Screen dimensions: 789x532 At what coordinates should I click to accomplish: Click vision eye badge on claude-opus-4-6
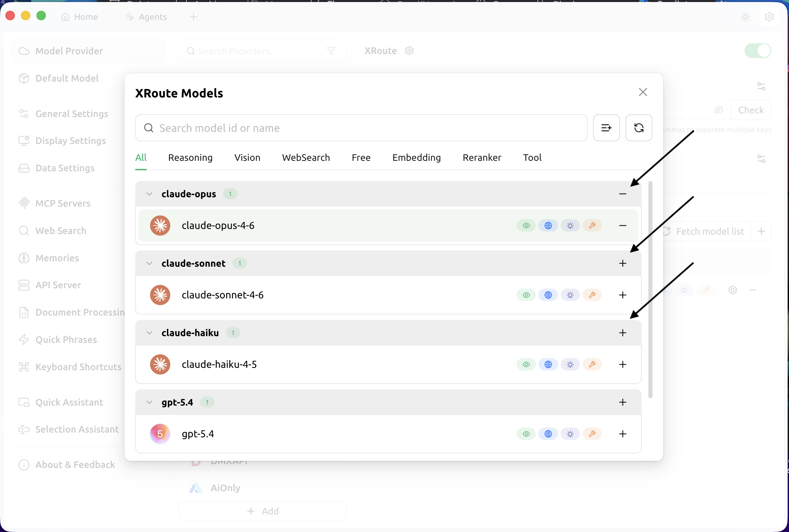(526, 226)
